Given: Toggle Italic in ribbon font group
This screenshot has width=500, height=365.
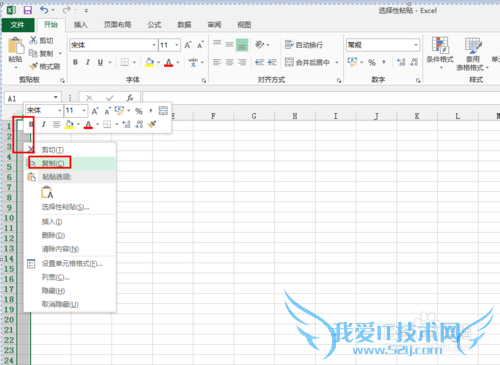Looking at the screenshot, I should pos(88,62).
